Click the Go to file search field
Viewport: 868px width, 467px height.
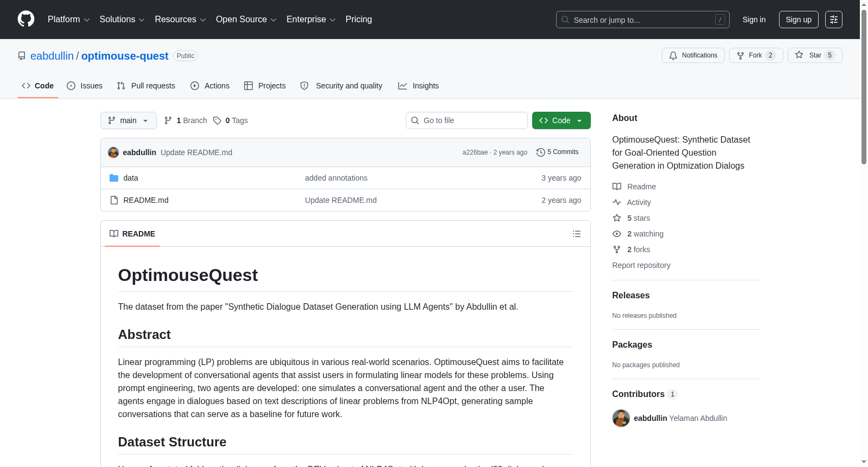(x=467, y=120)
